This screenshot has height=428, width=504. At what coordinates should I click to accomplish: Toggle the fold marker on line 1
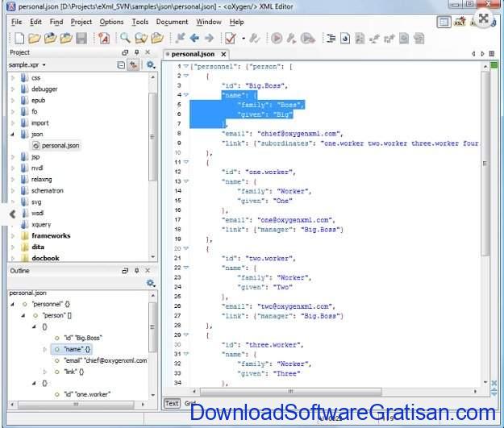pos(185,67)
